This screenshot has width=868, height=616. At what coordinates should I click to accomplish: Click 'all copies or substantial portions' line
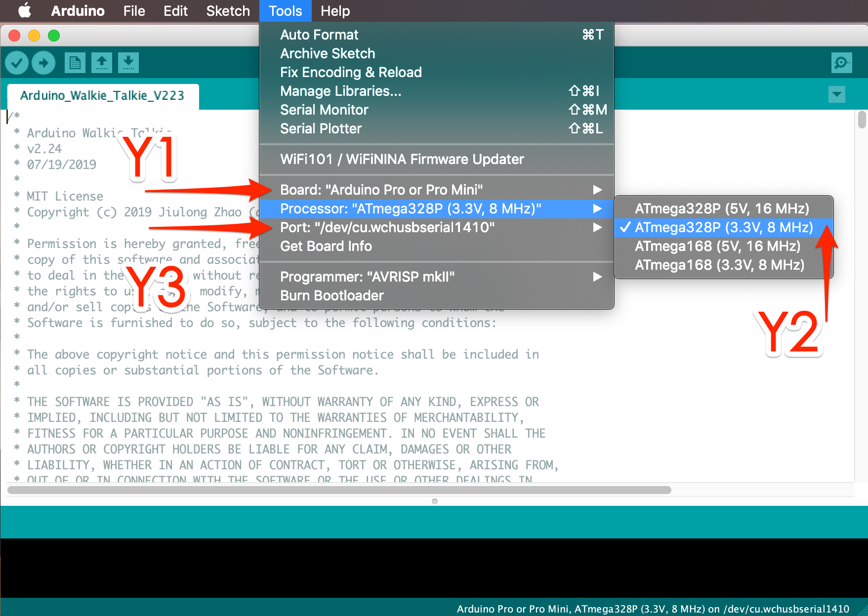pos(203,370)
